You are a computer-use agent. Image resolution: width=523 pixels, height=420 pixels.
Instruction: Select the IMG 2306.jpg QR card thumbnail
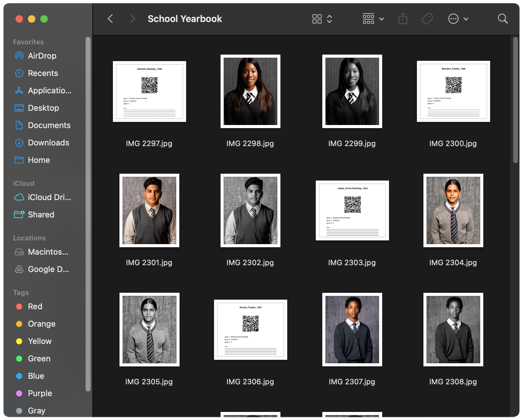click(251, 330)
